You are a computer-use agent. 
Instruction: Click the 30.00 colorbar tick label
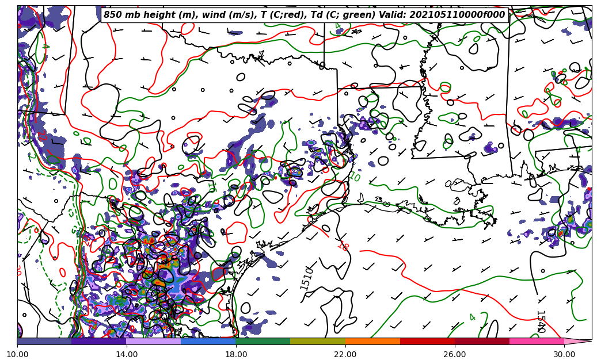click(564, 355)
